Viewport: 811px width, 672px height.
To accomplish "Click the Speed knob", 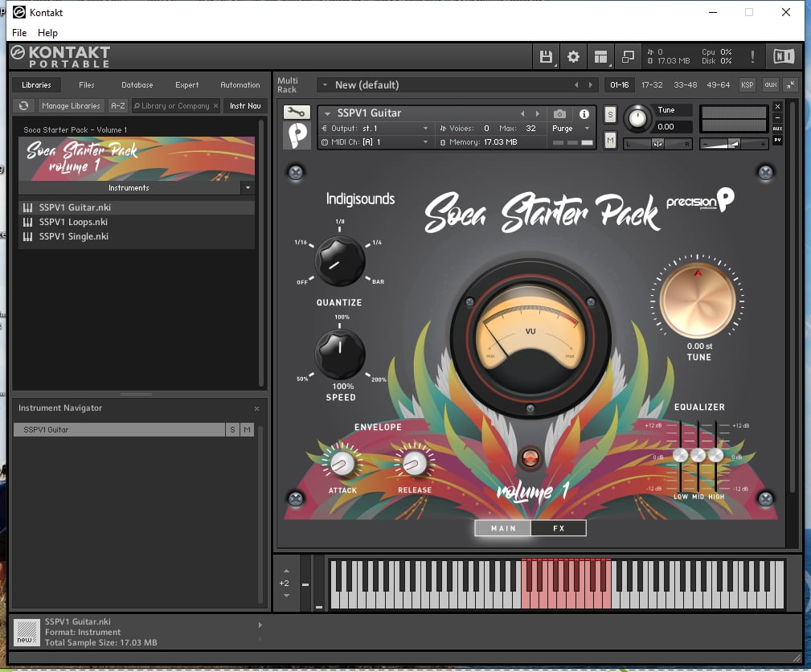I will pyautogui.click(x=340, y=354).
